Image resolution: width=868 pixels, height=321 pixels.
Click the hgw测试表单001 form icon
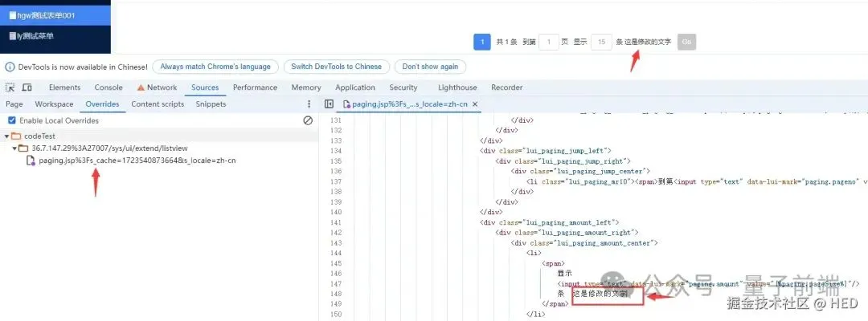point(13,15)
